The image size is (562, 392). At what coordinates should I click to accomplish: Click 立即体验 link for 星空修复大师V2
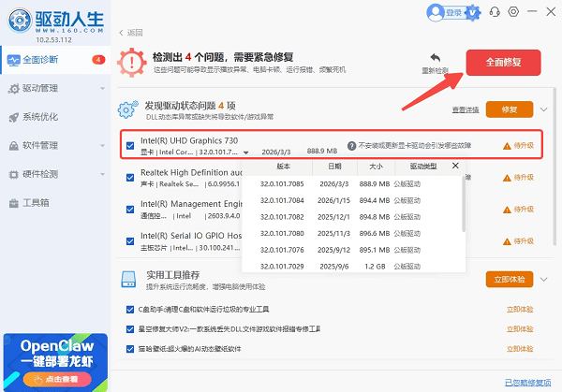520,329
